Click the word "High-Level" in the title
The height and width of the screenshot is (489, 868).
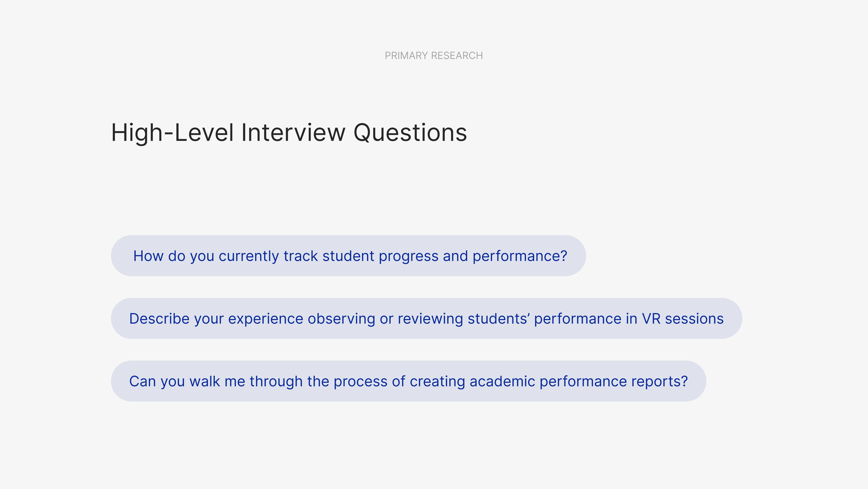(x=172, y=132)
